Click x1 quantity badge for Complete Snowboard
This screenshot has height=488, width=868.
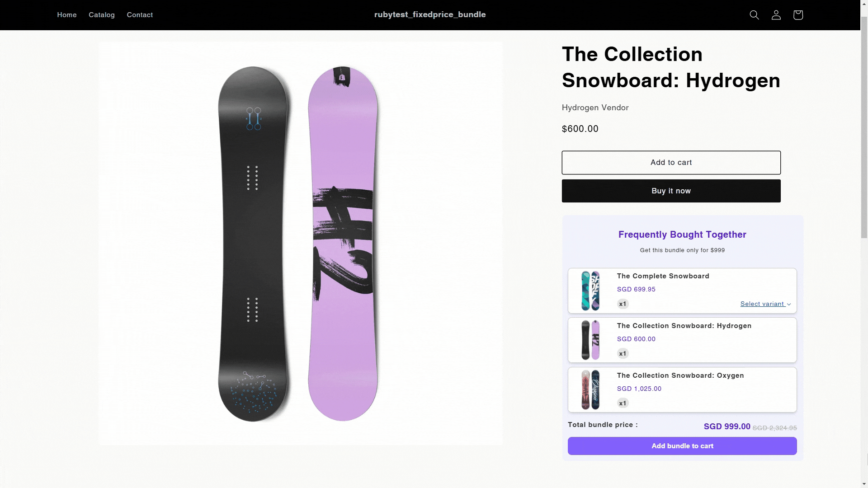(623, 304)
